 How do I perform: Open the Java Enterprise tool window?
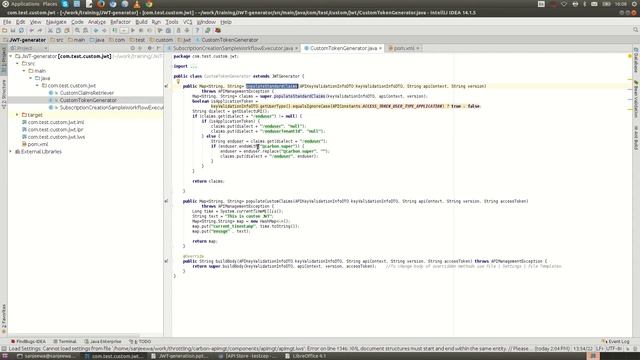[x=102, y=342]
